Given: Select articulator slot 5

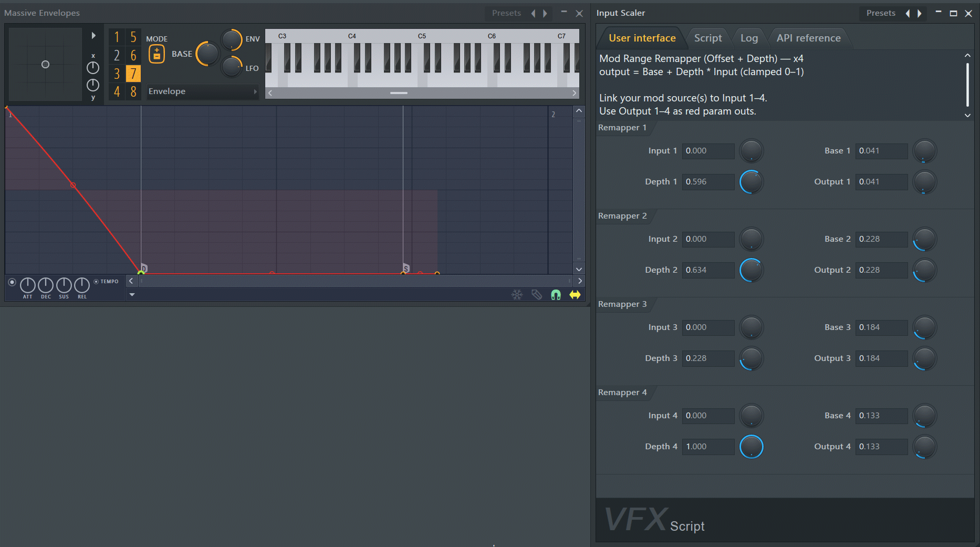Looking at the screenshot, I should pyautogui.click(x=133, y=37).
